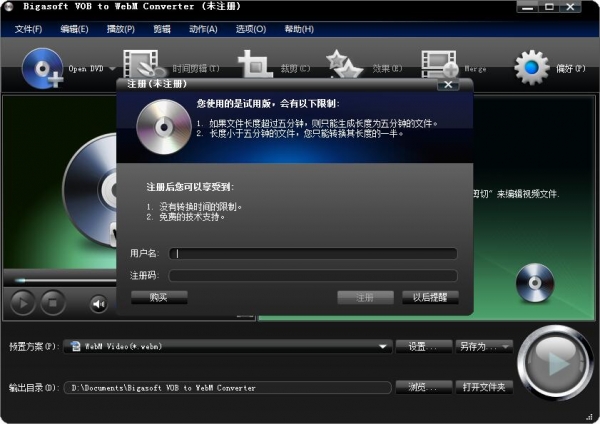
Task: Mute audio with the speaker icon
Action: coord(98,304)
